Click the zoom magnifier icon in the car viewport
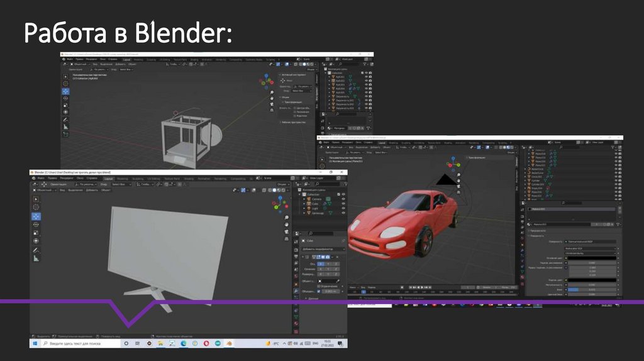Screen dimensions: 644x361 coord(458,174)
